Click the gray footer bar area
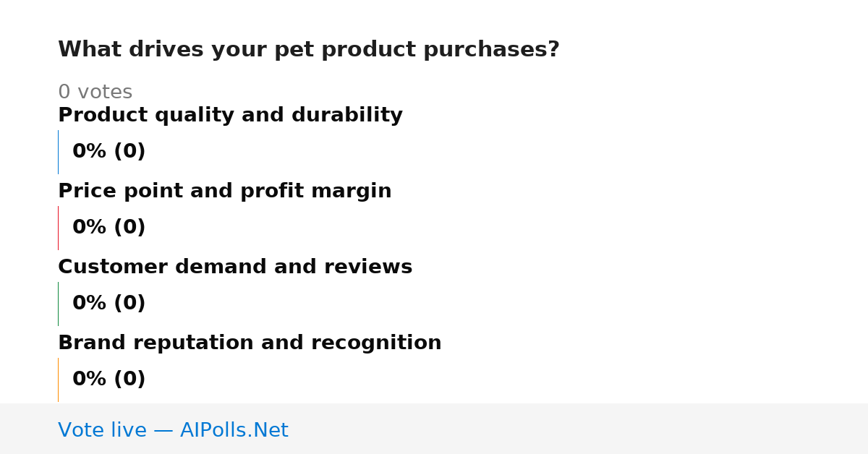Screen dimensions: 868x454 (x=434, y=429)
